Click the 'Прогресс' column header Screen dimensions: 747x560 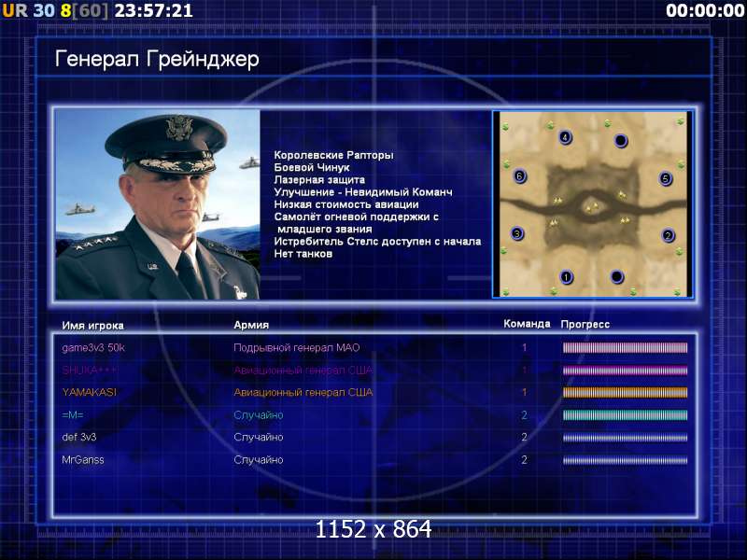pos(585,324)
